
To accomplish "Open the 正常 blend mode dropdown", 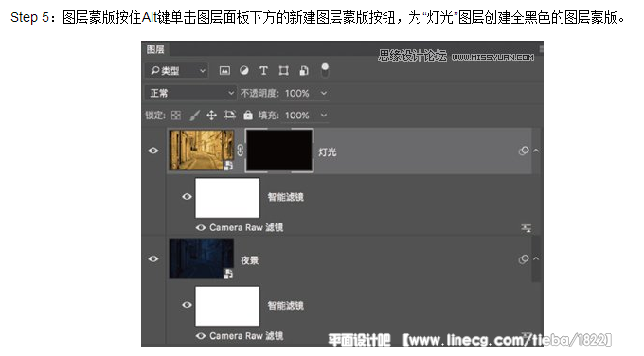I will point(190,93).
